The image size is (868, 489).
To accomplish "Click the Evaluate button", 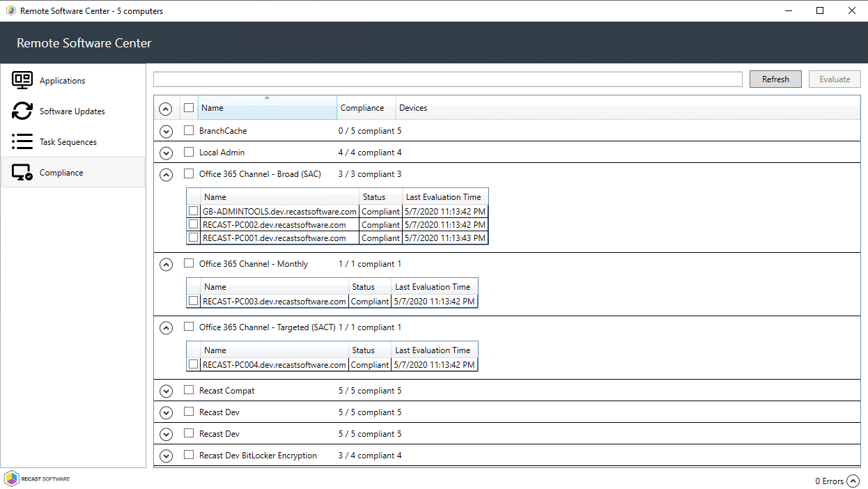I will (834, 79).
